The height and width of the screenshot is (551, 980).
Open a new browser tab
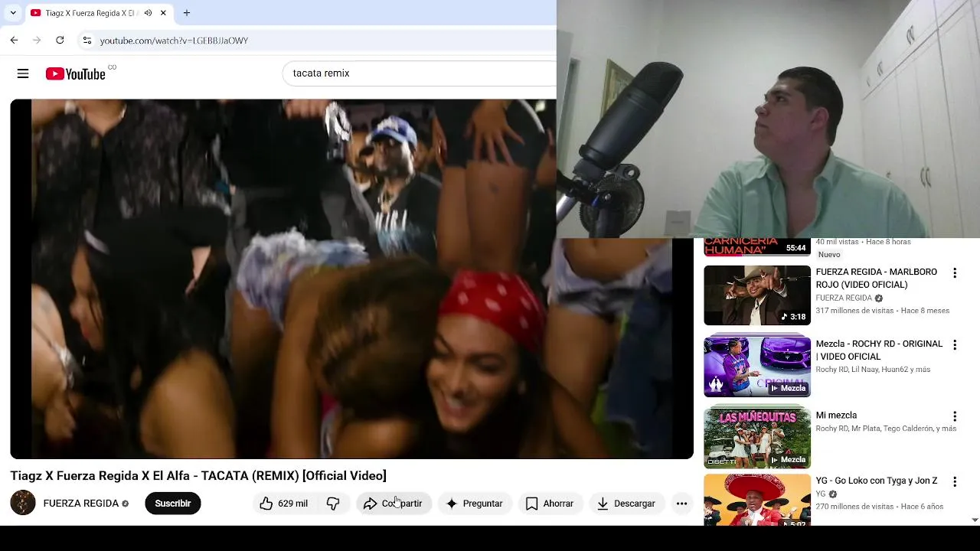[x=187, y=13]
